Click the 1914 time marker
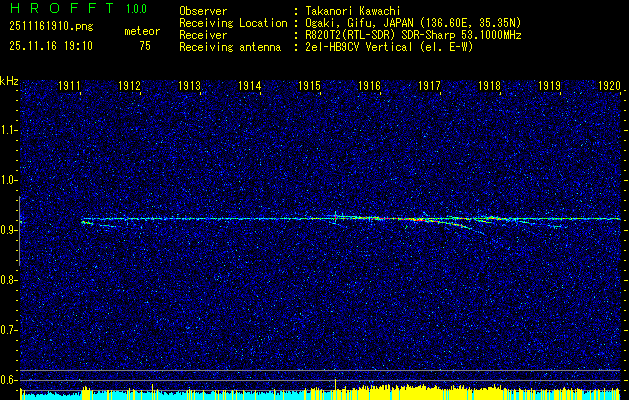The image size is (629, 400). click(250, 87)
